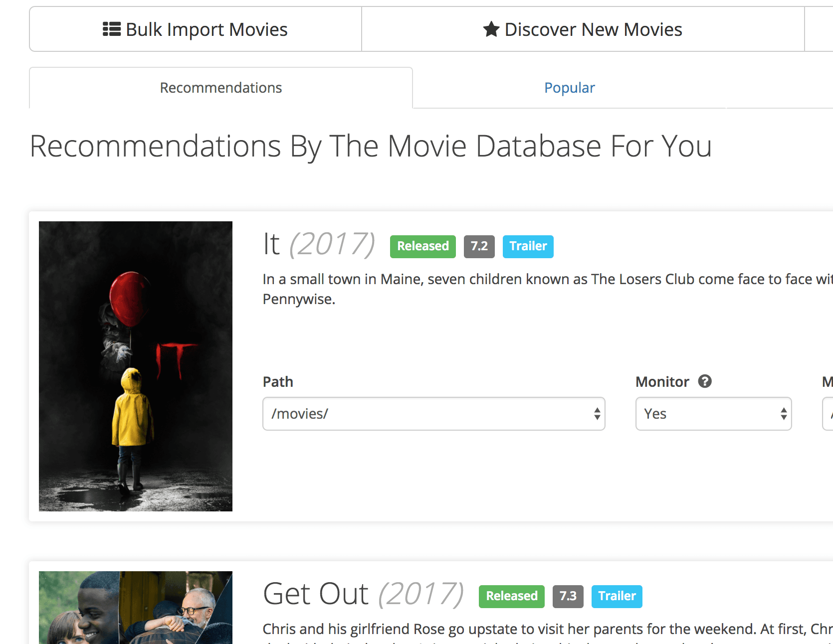Open the Path dropdown for It
The height and width of the screenshot is (644, 833).
point(433,414)
